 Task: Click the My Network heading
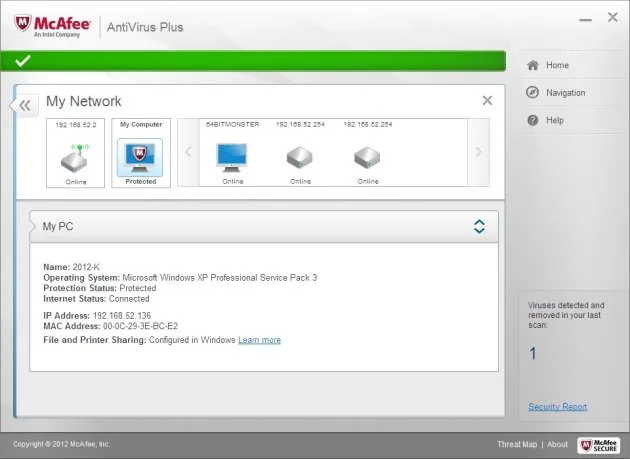(x=84, y=101)
